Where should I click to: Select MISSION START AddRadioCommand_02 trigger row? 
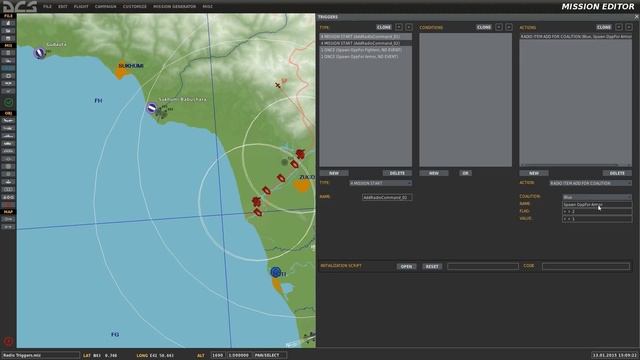(365, 43)
